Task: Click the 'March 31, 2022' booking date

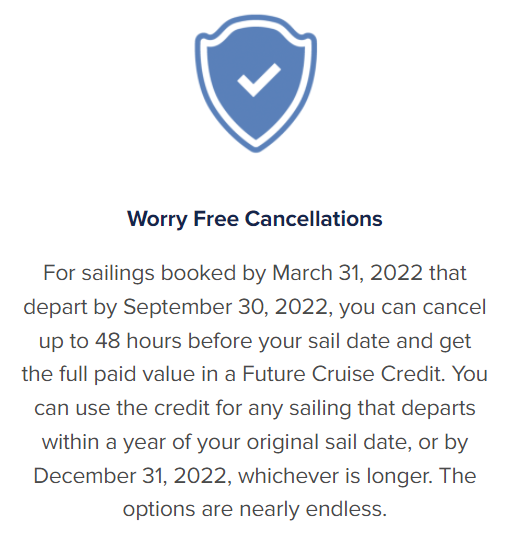Action: pyautogui.click(x=347, y=272)
